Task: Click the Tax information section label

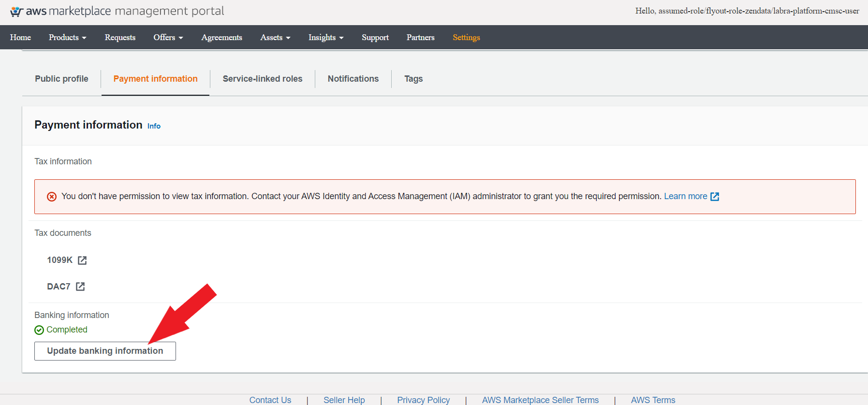Action: click(63, 161)
